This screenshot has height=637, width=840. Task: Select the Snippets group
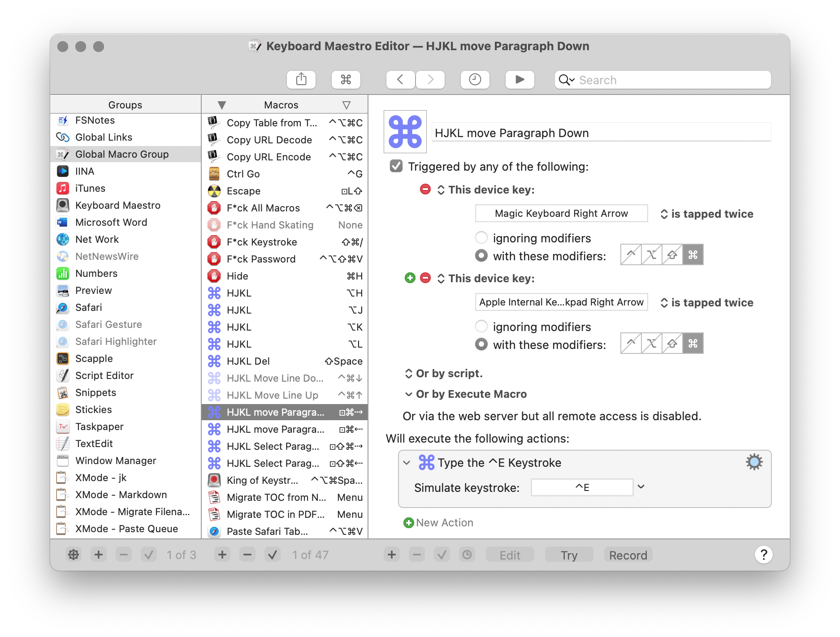pos(126,392)
